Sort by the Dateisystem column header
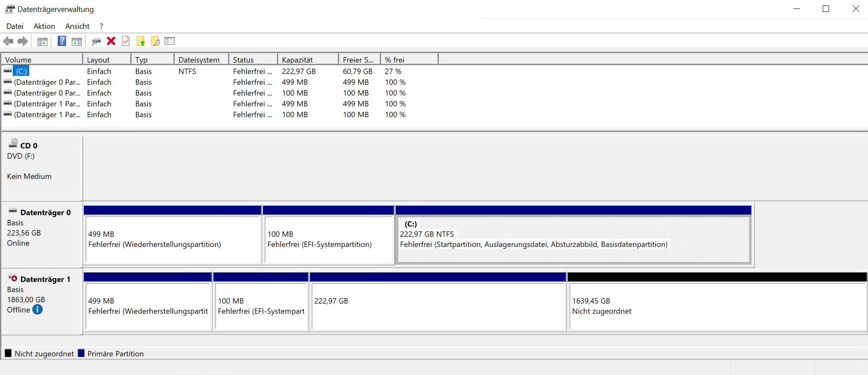This screenshot has height=375, width=868. click(x=201, y=60)
